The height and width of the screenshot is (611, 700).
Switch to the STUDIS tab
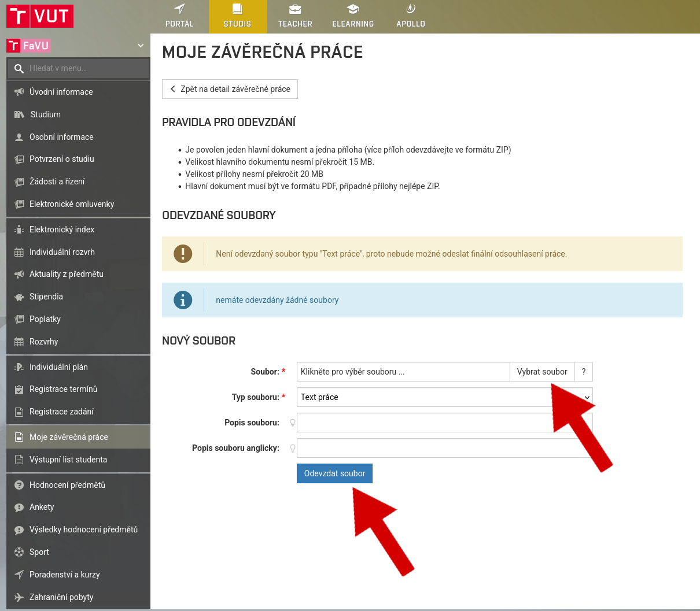point(237,17)
